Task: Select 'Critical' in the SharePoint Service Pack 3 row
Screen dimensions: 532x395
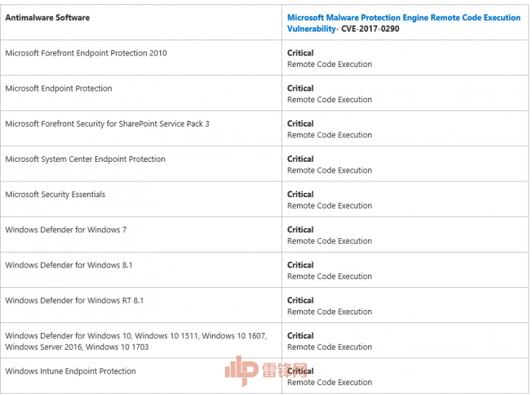Action: [x=301, y=124]
